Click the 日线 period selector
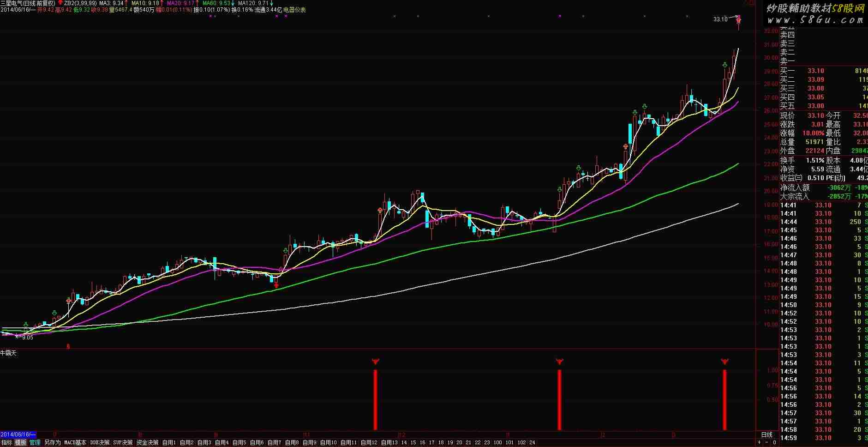The width and height of the screenshot is (868, 447). point(766,435)
